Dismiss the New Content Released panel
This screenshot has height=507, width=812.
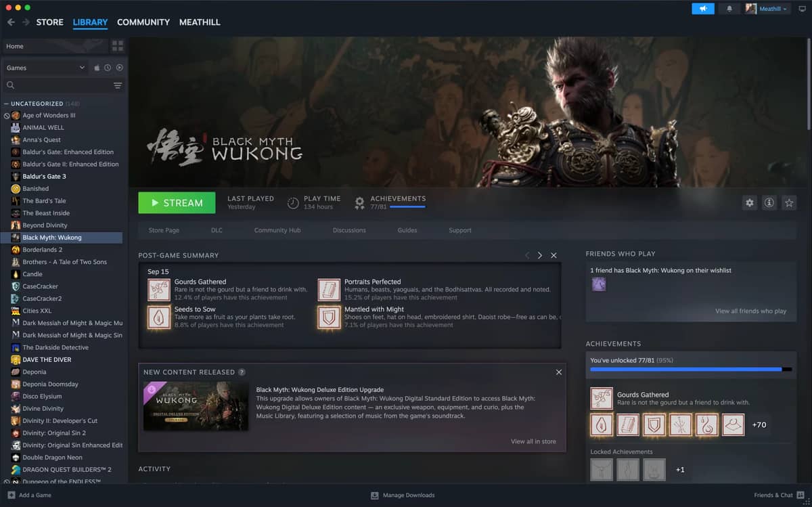coord(558,372)
